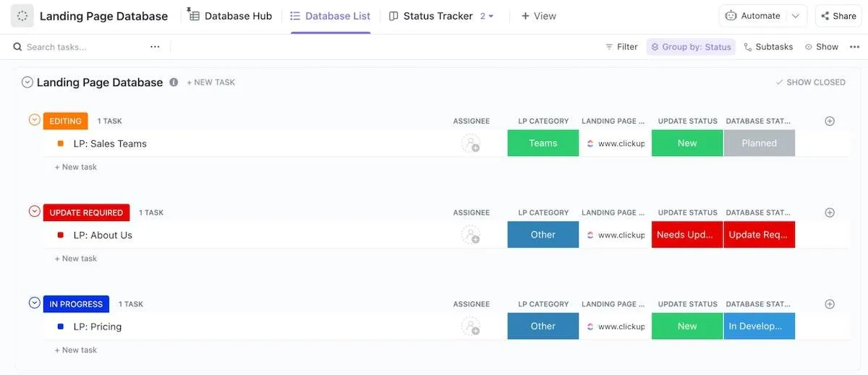Open the three-dot more options beside Show
Viewport: 868px width, 375px height.
pos(854,47)
